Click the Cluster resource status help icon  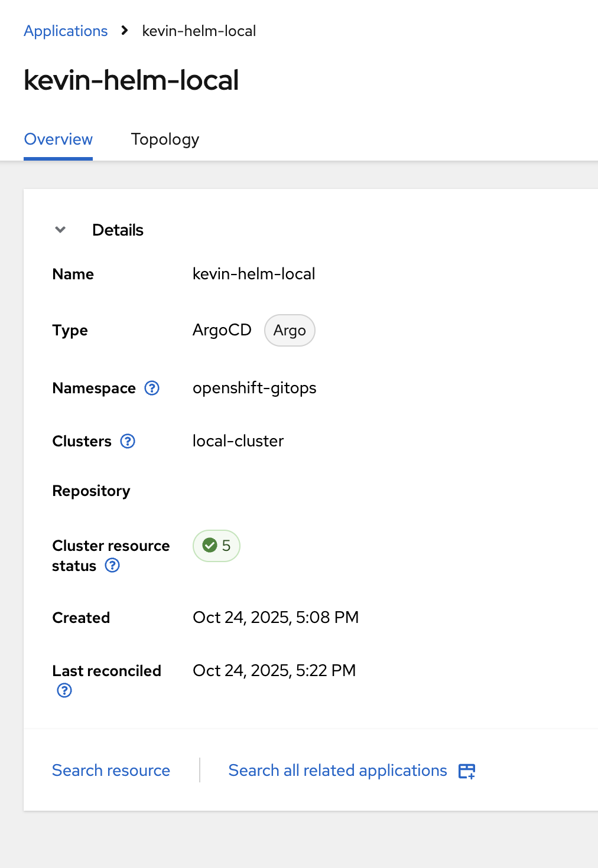pos(112,566)
